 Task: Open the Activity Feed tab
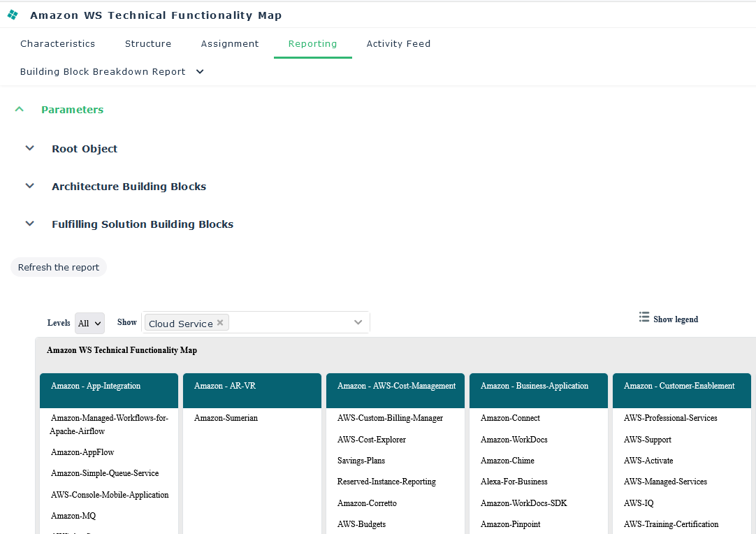tap(398, 43)
